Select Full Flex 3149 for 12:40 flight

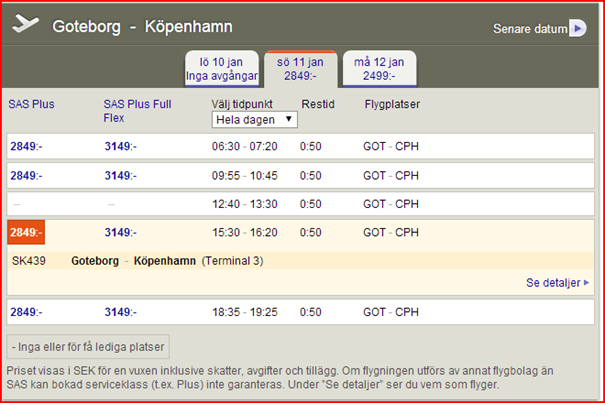121,204
